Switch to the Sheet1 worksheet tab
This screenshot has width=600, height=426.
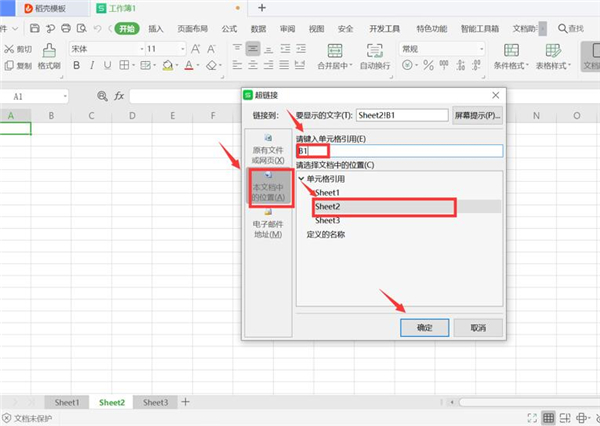(x=68, y=401)
